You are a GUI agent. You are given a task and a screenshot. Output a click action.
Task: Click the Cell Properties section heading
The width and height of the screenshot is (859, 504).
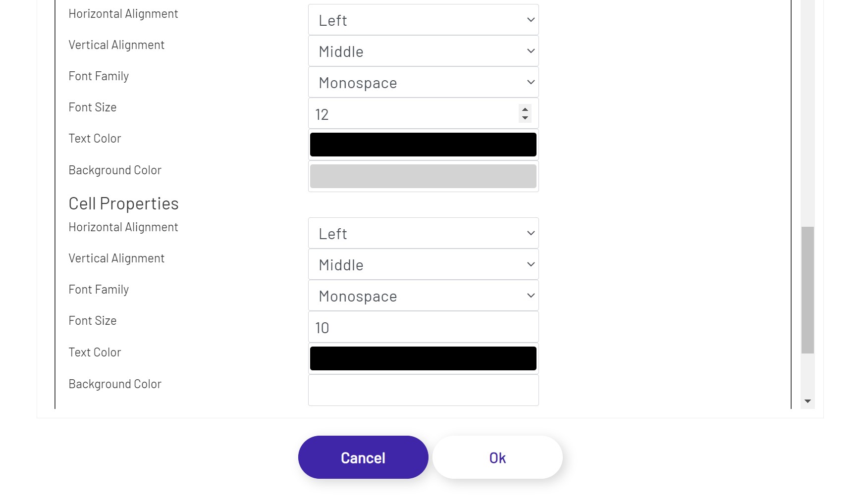(123, 203)
